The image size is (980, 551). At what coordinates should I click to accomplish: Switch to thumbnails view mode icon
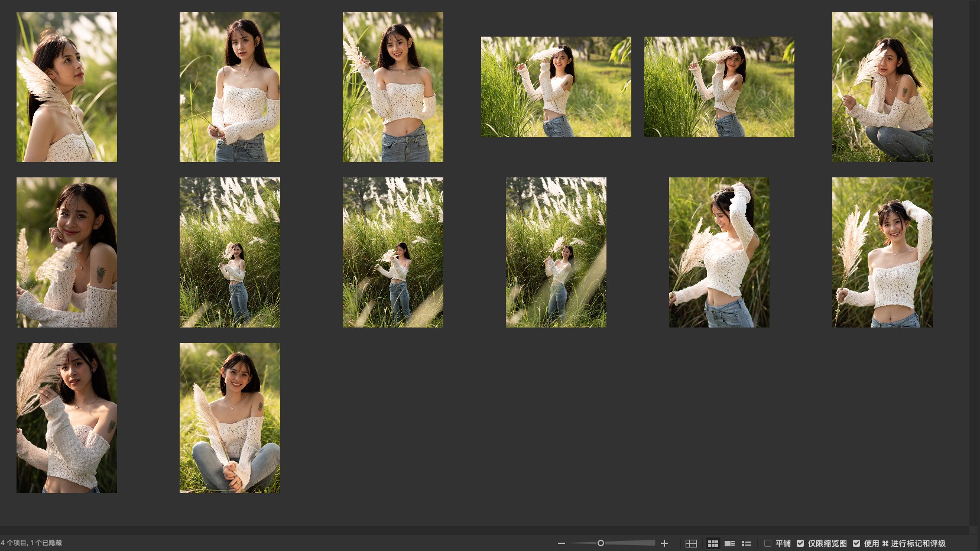pyautogui.click(x=713, y=543)
